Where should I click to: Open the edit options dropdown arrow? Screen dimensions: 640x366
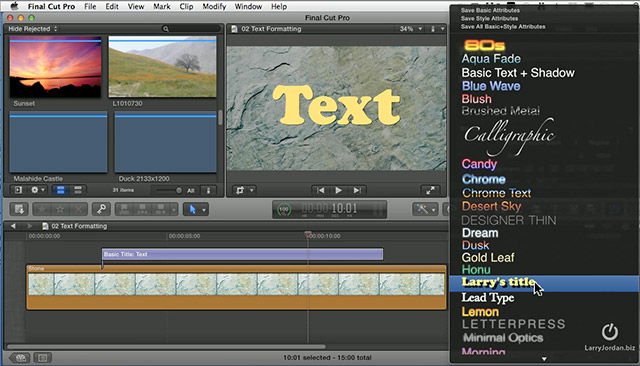174,209
